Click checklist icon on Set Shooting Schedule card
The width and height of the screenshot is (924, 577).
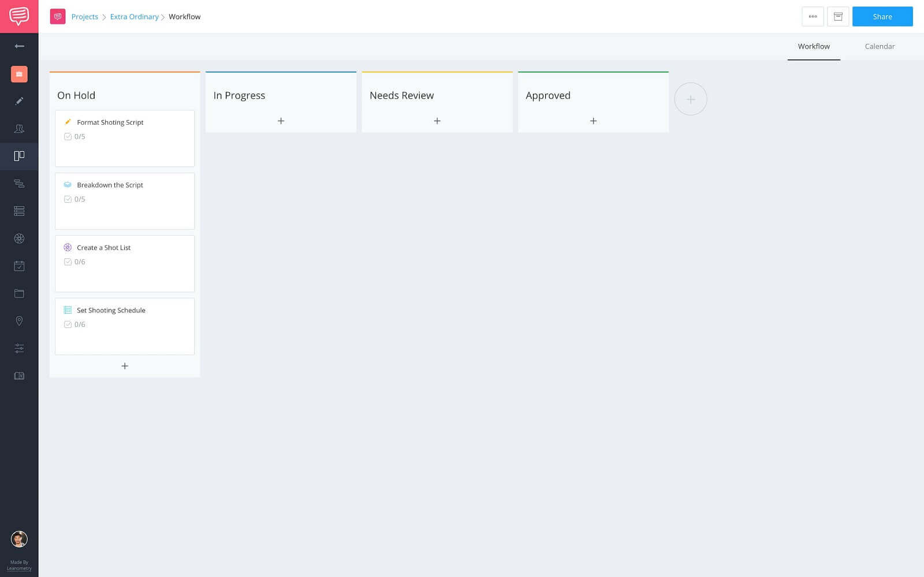click(68, 325)
